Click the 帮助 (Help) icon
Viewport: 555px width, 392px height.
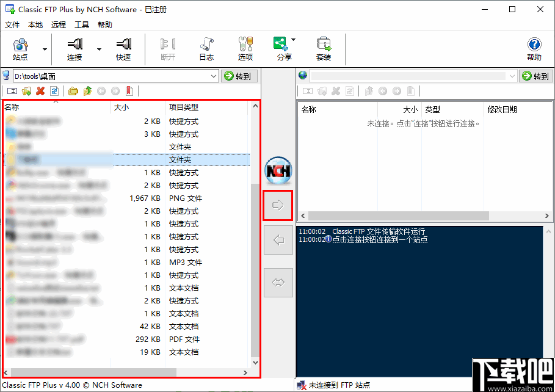[x=534, y=49]
